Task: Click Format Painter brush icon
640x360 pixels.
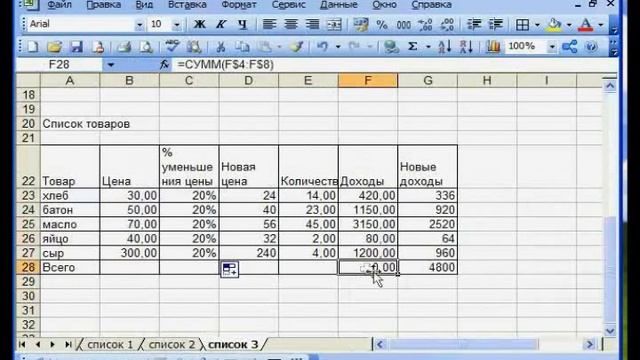Action: (x=297, y=47)
